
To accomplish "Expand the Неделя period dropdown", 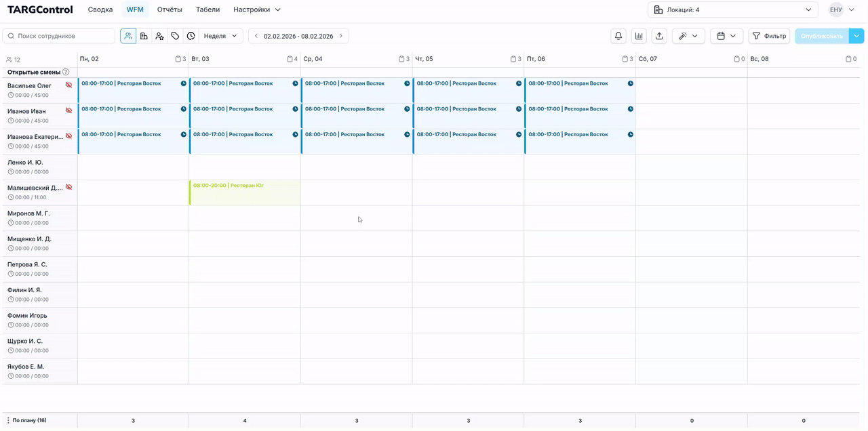I will pyautogui.click(x=221, y=36).
